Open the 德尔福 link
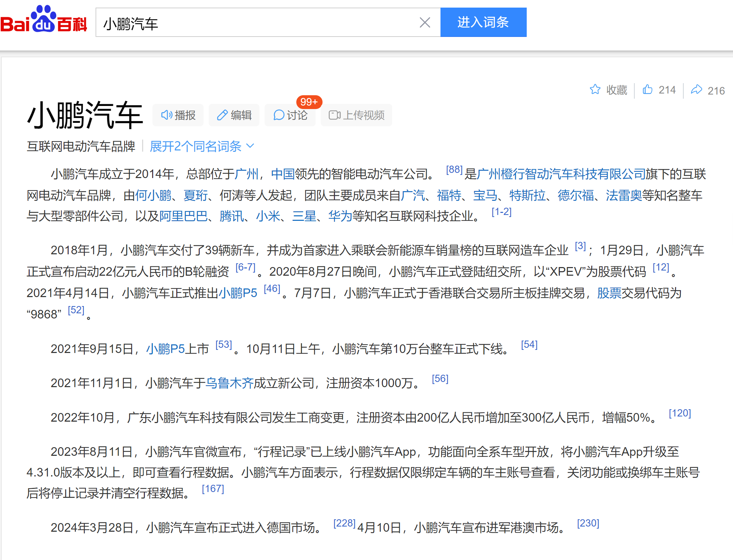733x560 pixels. (x=576, y=195)
